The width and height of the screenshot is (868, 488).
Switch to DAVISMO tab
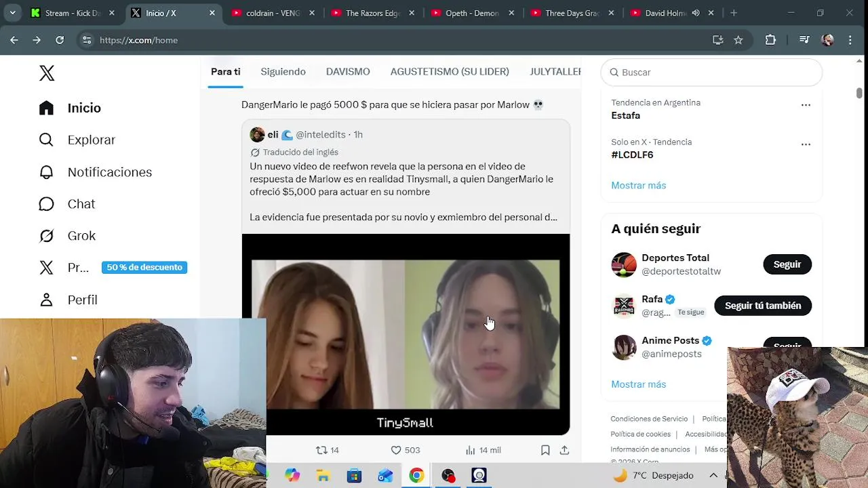(x=348, y=72)
